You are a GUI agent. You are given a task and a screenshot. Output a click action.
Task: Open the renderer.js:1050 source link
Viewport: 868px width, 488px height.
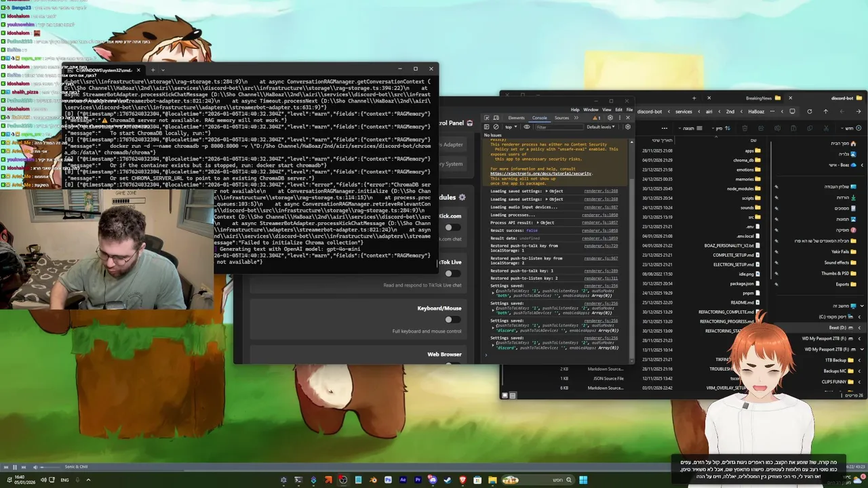(x=599, y=215)
